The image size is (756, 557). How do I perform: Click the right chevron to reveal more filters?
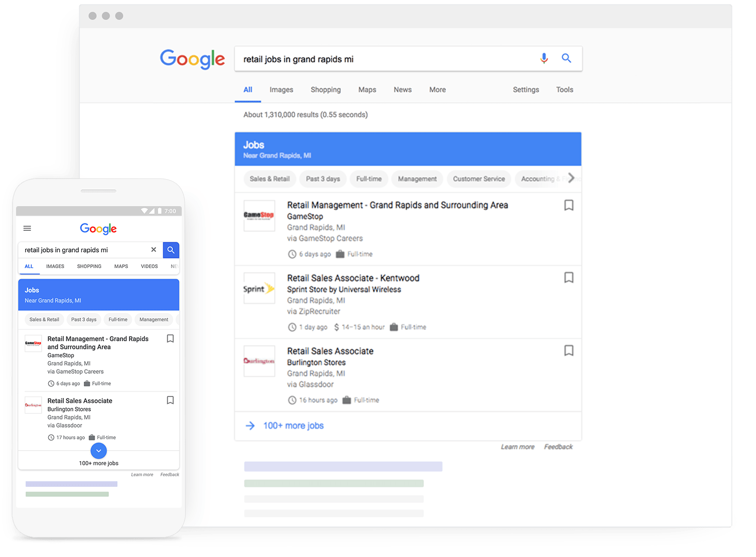click(572, 178)
